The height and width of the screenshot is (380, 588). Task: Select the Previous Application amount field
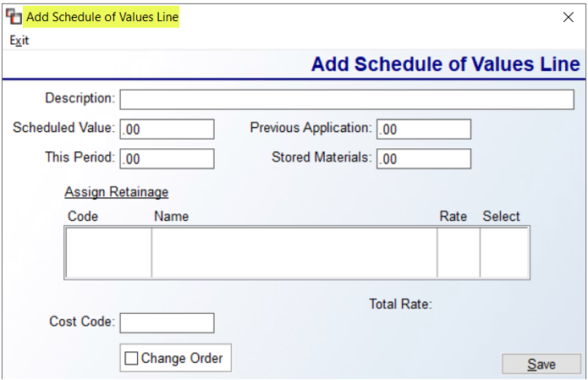424,129
